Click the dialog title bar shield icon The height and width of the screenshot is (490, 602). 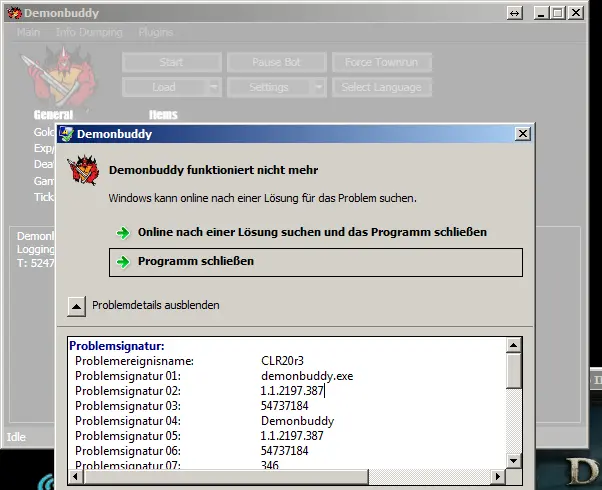tap(66, 134)
